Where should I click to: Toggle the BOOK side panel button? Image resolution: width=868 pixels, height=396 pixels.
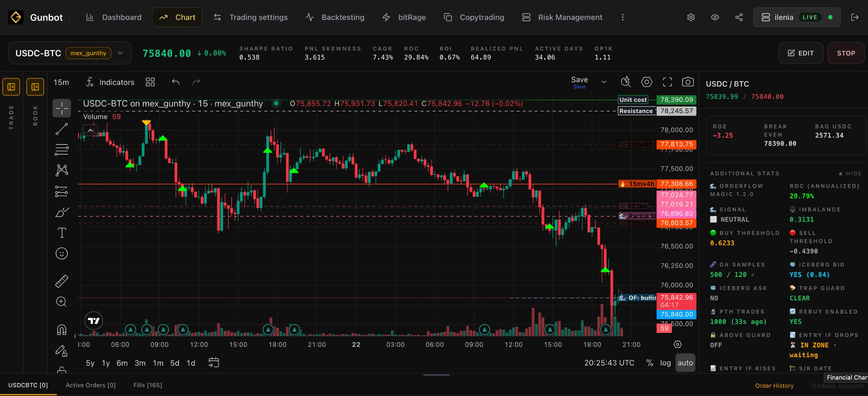pos(35,87)
